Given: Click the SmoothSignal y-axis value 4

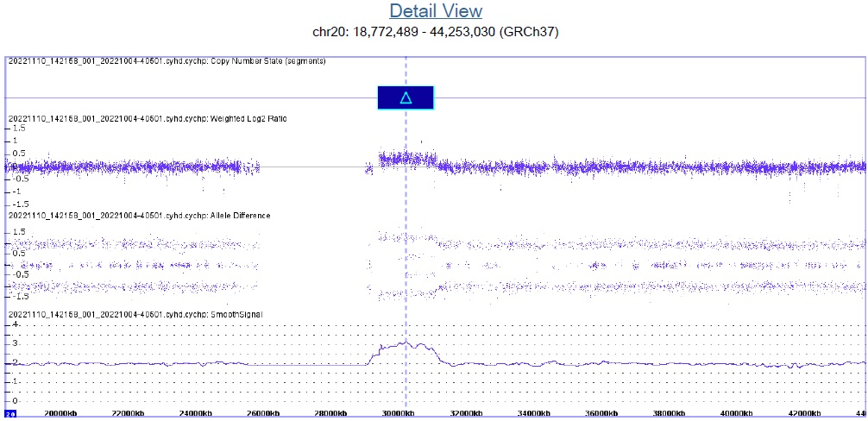Looking at the screenshot, I should pyautogui.click(x=14, y=325).
